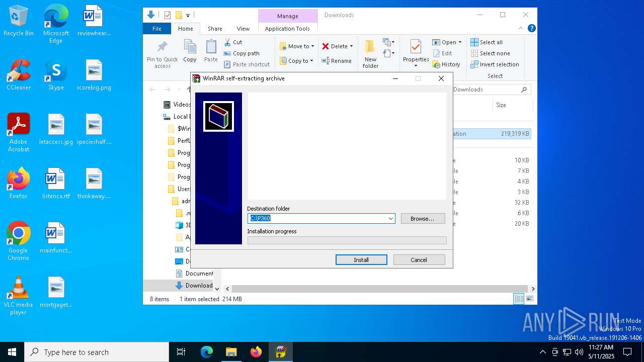Click the Install button in WinRAR dialog
The height and width of the screenshot is (362, 644).
pos(361,260)
